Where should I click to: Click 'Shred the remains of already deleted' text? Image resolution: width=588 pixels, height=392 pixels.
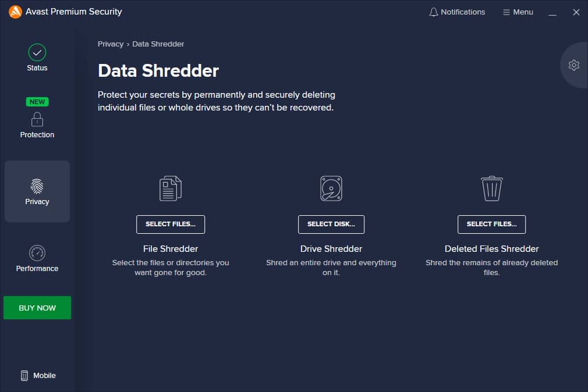(x=491, y=268)
